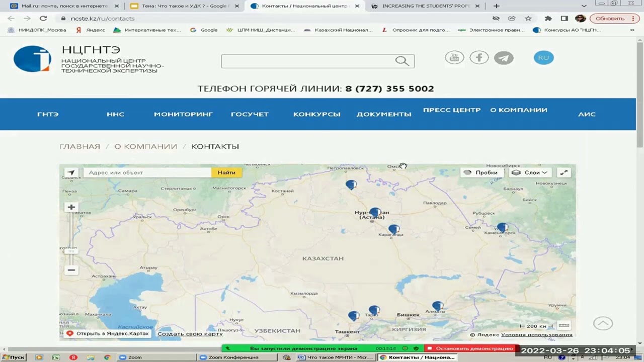The height and width of the screenshot is (362, 644).
Task: Click the map fullscreen expand icon
Action: pos(564,172)
